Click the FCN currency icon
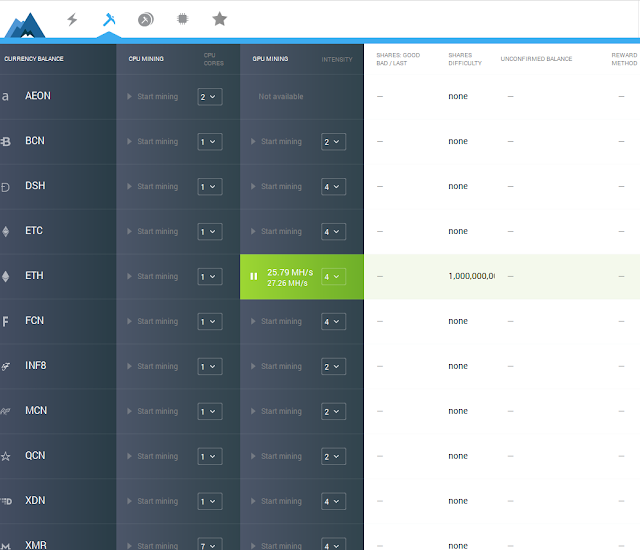The width and height of the screenshot is (640, 550). point(5,322)
